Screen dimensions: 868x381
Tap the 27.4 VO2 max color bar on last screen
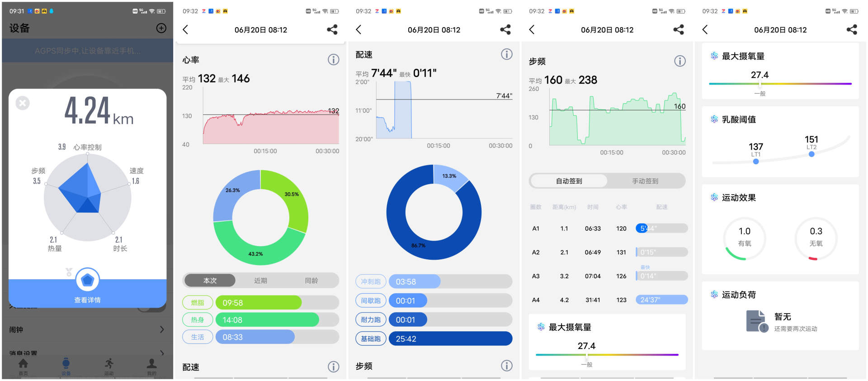point(780,84)
